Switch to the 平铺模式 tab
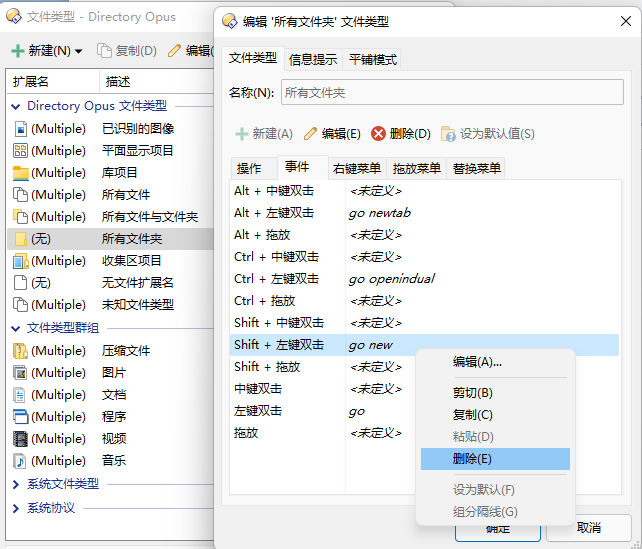Screen dimensions: 642x549 pos(373,60)
